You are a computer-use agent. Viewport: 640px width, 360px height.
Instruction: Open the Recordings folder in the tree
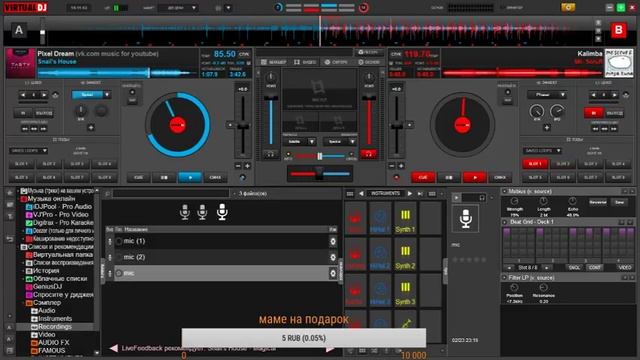tap(55, 327)
